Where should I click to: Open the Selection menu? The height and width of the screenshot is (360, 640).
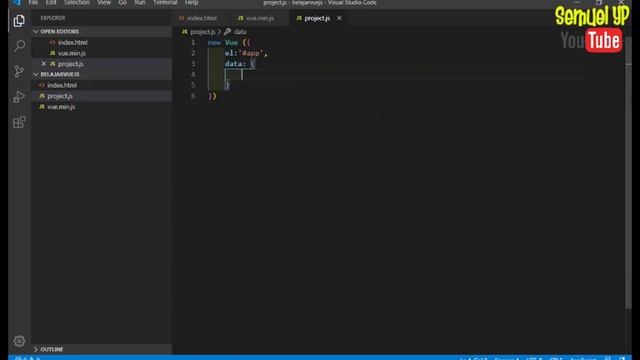[76, 2]
